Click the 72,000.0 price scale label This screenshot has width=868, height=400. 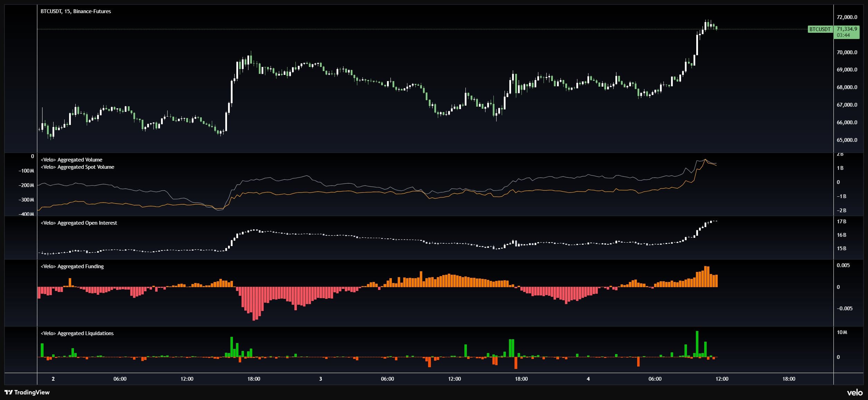[x=847, y=17]
